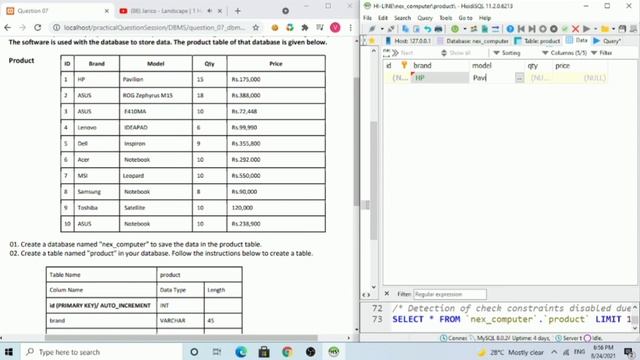Open the Windows Start menu
This screenshot has height=360, width=640.
pos(9,352)
